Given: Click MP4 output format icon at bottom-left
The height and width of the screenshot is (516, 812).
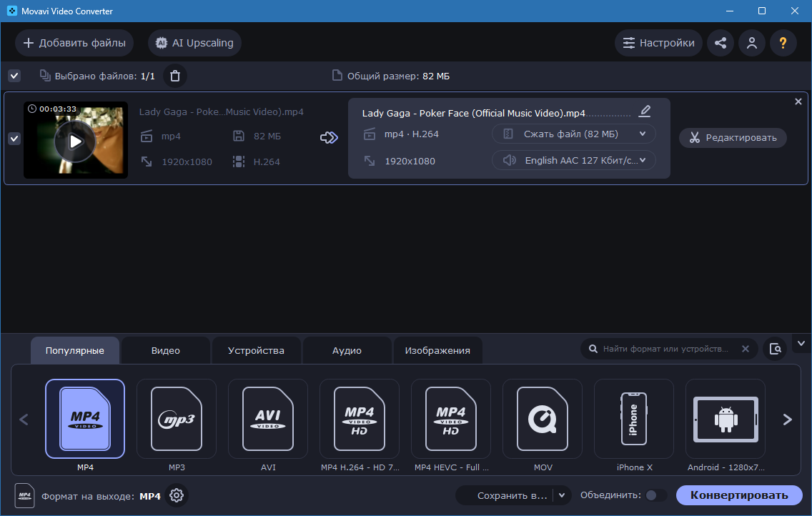Looking at the screenshot, I should click(24, 495).
